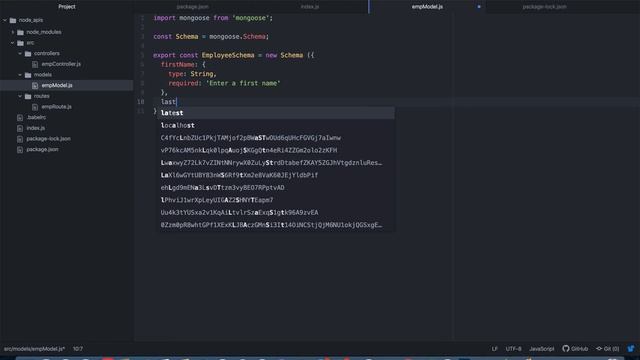Image resolution: width=640 pixels, height=360 pixels.
Task: Select empModel.js in the project tree
Action: click(57, 85)
